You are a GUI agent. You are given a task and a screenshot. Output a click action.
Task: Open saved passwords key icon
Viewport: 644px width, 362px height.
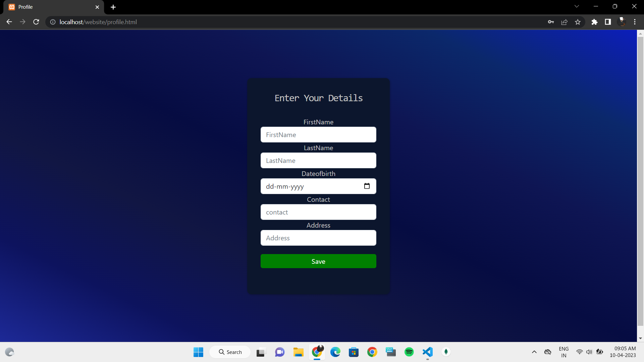[551, 22]
